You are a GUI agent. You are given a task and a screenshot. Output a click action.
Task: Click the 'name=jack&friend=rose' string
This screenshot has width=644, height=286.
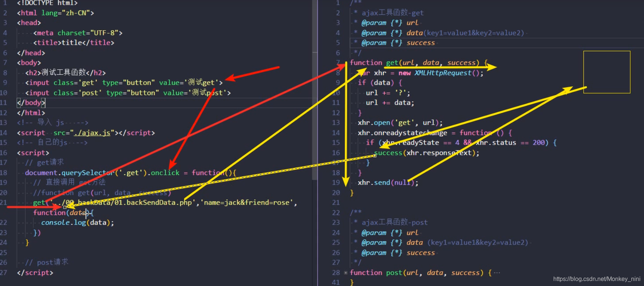pyautogui.click(x=247, y=203)
